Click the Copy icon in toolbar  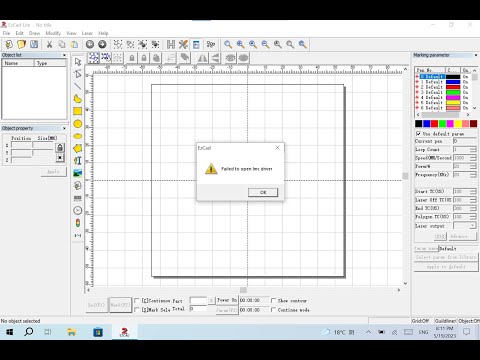click(x=62, y=44)
